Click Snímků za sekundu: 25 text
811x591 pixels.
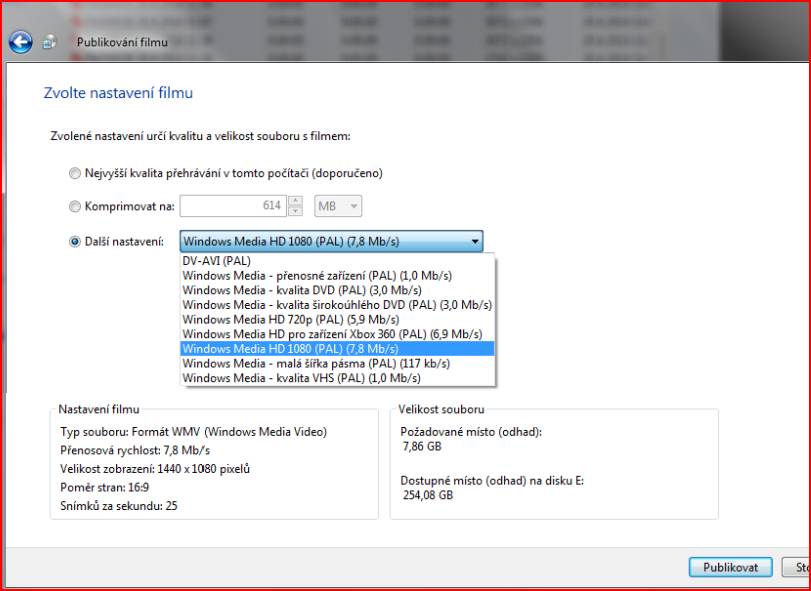(x=118, y=506)
